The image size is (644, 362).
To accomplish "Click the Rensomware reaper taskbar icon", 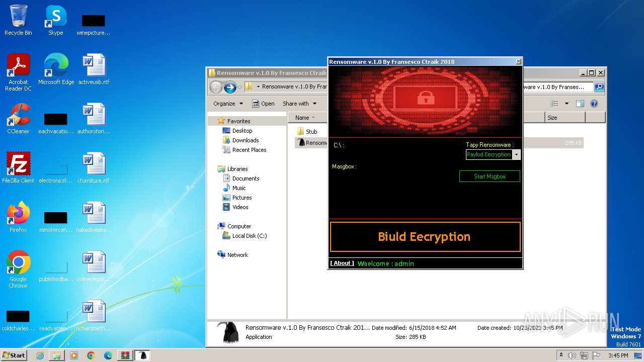I will pos(143,355).
